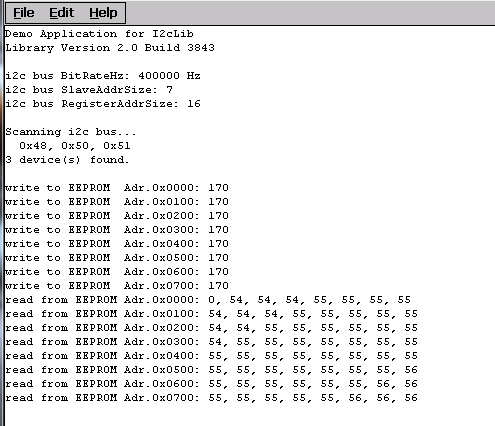
Task: Click the write to EEPROM Adr.0x0200 line
Action: [117, 216]
